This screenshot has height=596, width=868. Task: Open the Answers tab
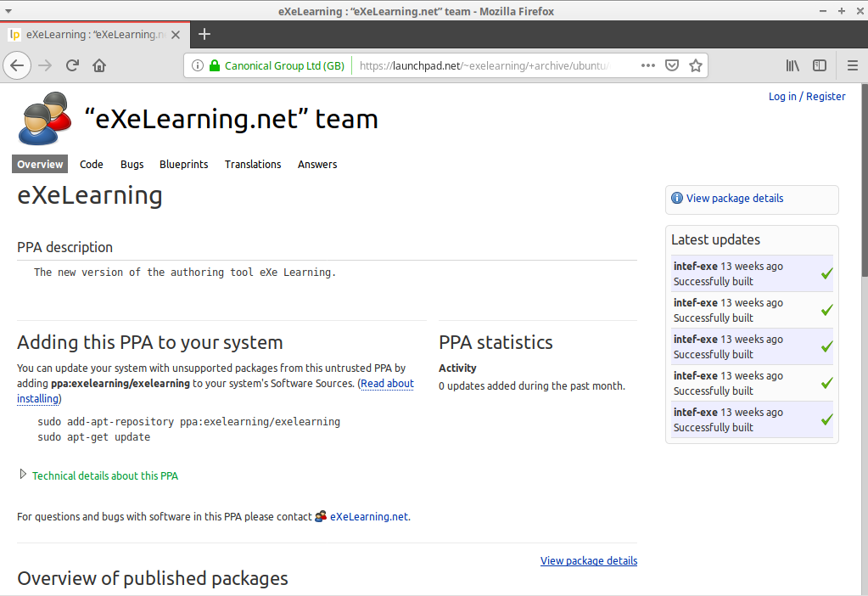tap(317, 164)
